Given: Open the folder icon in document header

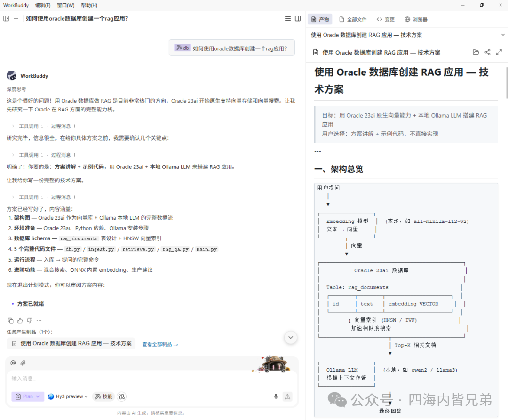Looking at the screenshot, I should [x=476, y=52].
